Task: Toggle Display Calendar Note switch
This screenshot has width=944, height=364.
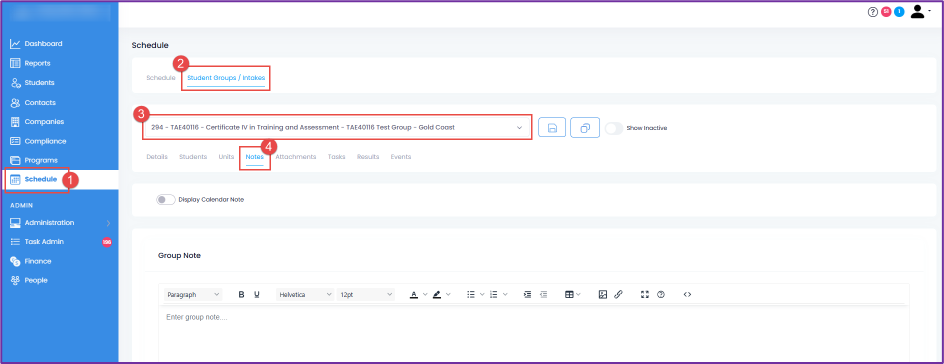Action: (166, 200)
